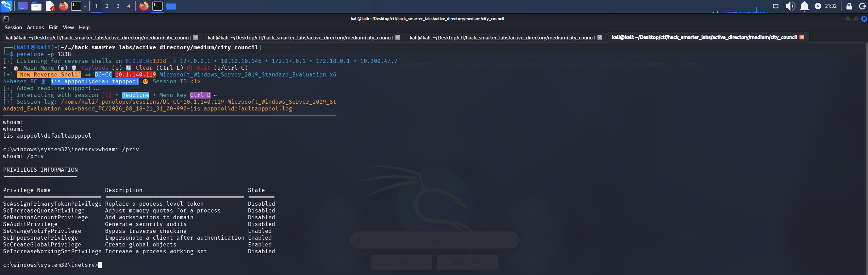This screenshot has height=275, width=868.
Task: Open the Actions menu
Action: tap(35, 28)
